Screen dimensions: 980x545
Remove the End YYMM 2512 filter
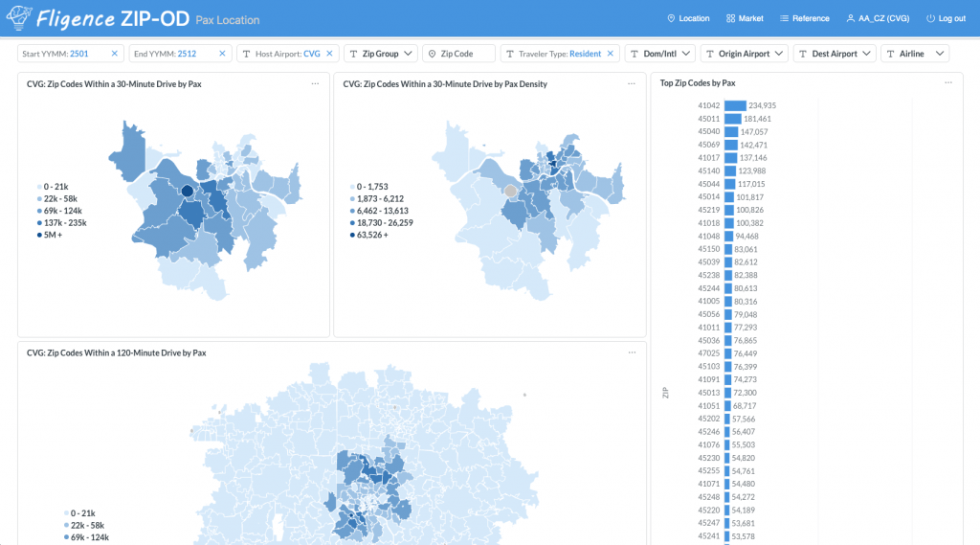click(x=222, y=54)
